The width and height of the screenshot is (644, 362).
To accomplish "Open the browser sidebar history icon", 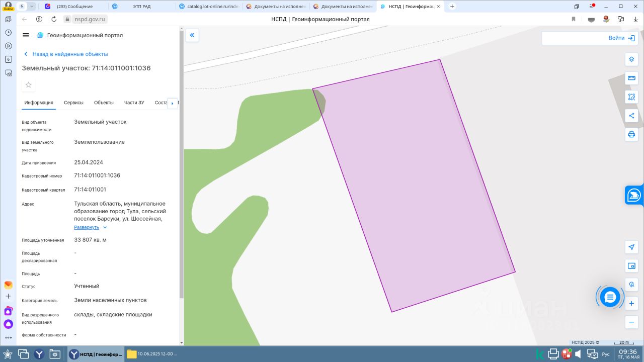I will point(8,32).
